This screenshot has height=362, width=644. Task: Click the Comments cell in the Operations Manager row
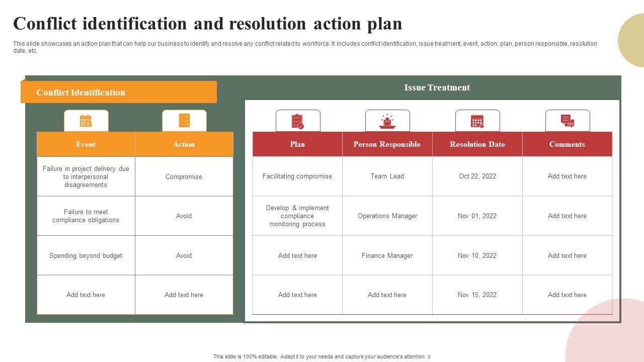click(x=567, y=216)
